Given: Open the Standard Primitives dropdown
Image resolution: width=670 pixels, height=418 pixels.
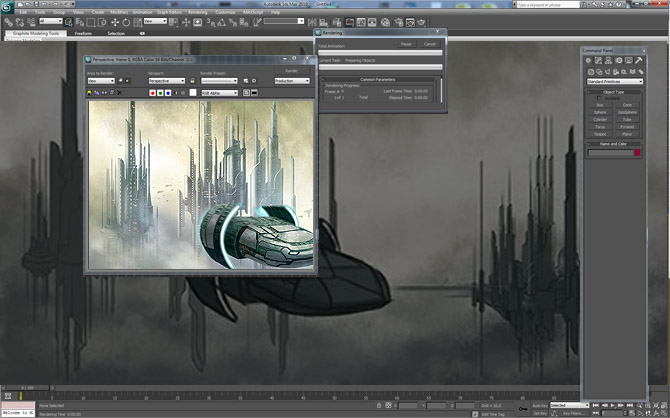Looking at the screenshot, I should pos(613,81).
